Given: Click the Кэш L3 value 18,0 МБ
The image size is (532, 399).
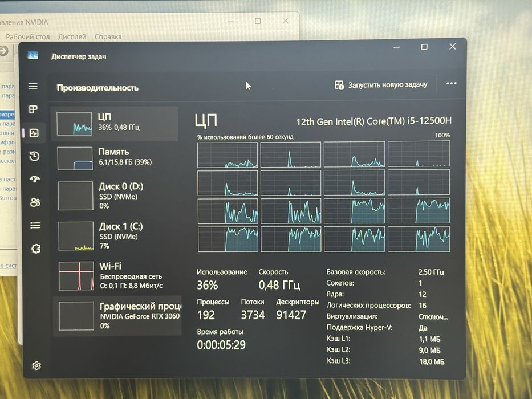Looking at the screenshot, I should click(432, 362).
